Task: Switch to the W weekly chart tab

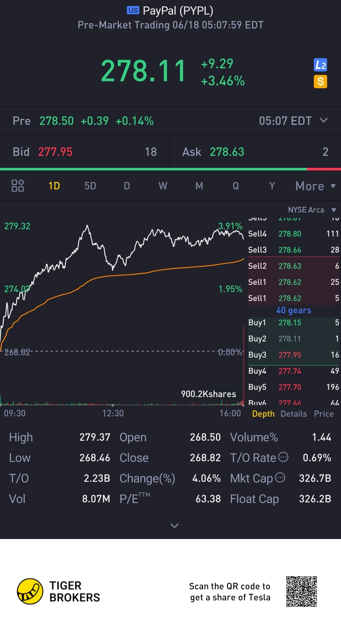Action: click(x=163, y=186)
